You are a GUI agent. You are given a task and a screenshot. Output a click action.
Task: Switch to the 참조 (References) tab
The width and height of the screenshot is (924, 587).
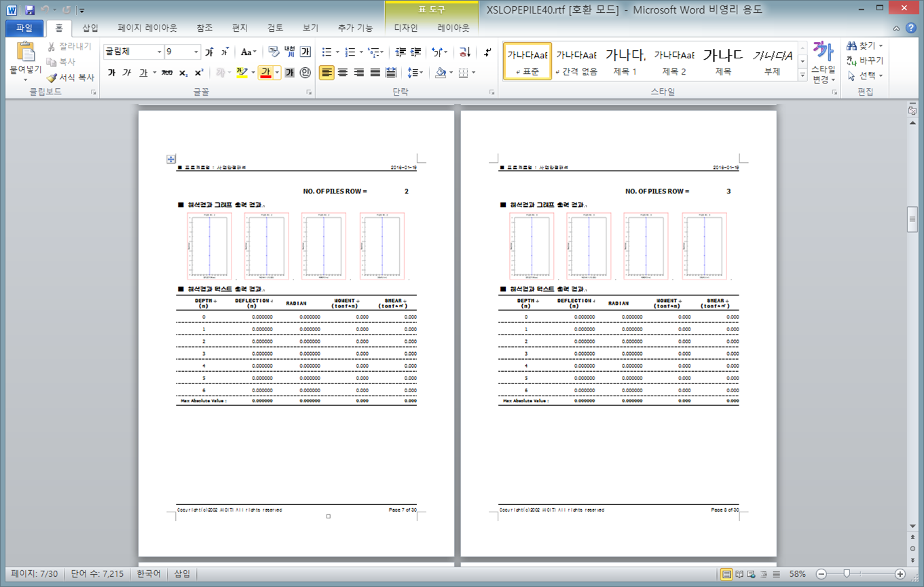204,28
